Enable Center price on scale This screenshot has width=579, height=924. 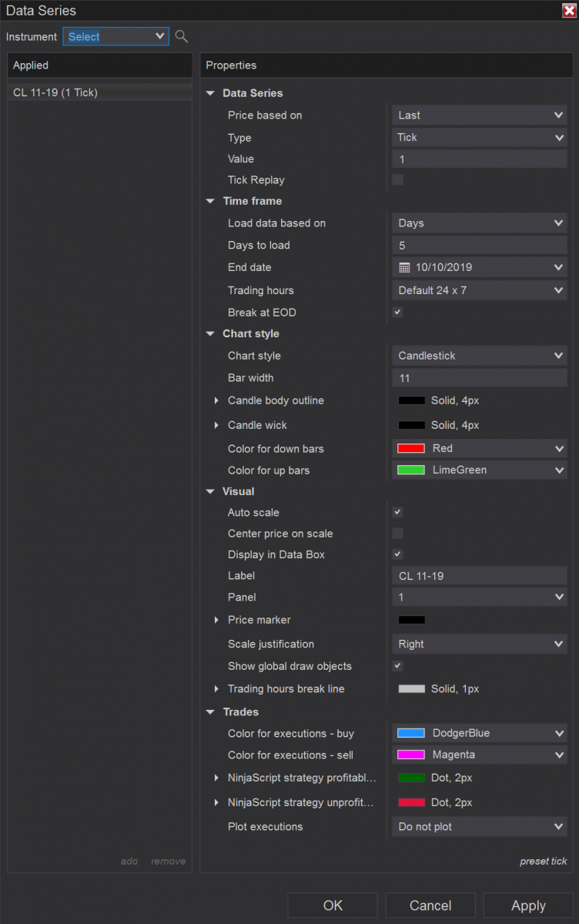coord(397,534)
